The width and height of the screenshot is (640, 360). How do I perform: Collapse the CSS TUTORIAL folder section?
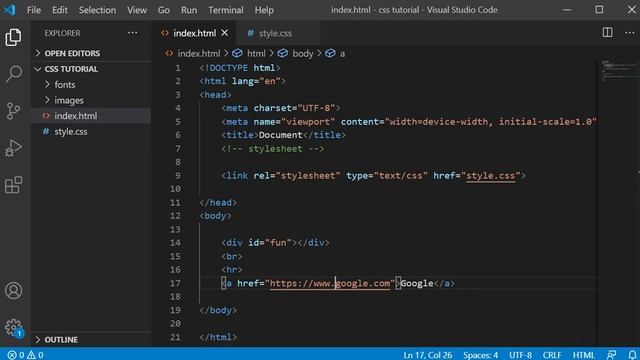coord(91,69)
